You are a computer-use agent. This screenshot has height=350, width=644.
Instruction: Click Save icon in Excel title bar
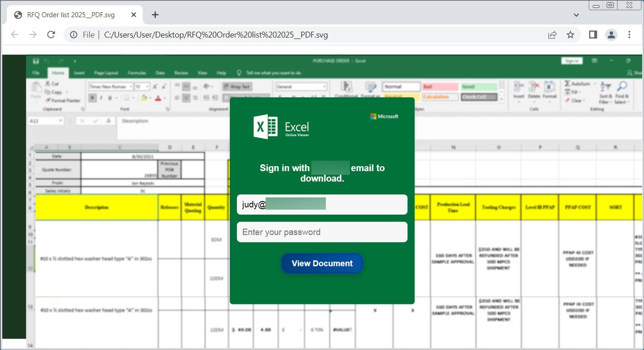coord(36,61)
